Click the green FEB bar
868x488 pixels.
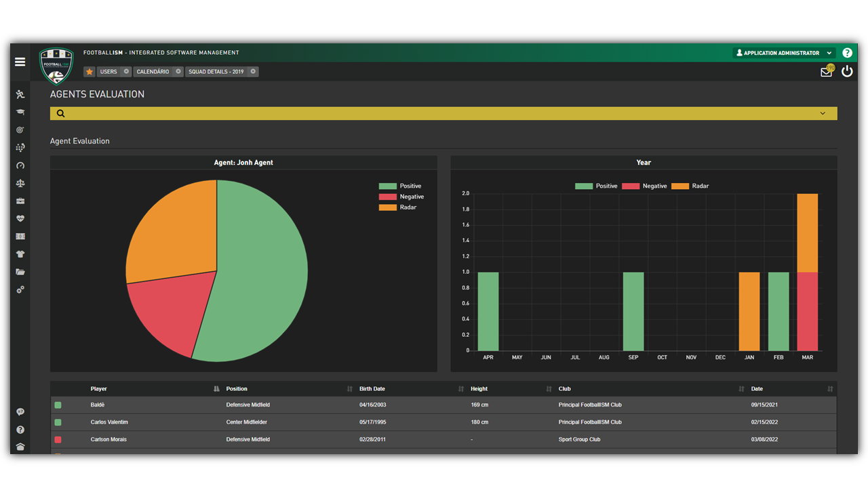[778, 311]
